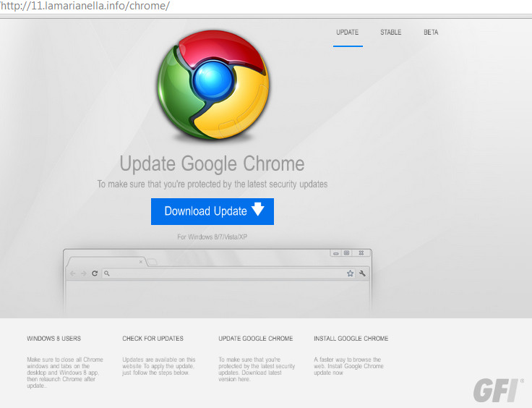Click the back arrow in browser mockup
Viewport: 532px width, 408px height.
tap(72, 273)
